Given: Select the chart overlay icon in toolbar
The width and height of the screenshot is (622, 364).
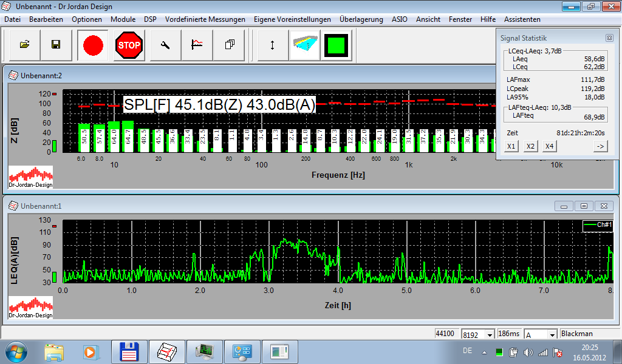Looking at the screenshot, I should click(197, 45).
